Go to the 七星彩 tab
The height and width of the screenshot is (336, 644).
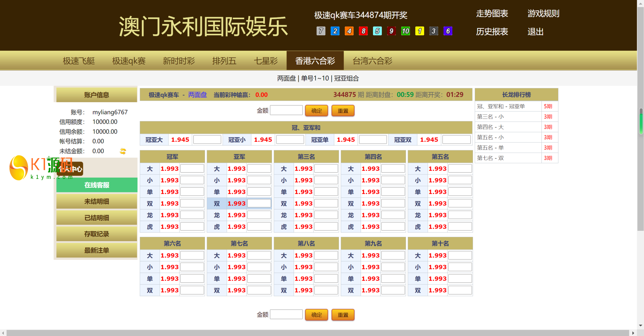(x=266, y=61)
